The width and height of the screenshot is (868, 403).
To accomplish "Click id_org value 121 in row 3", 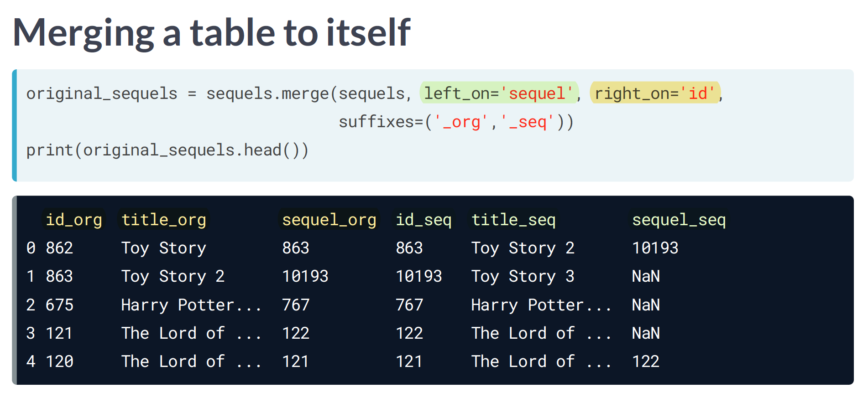I will click(59, 333).
